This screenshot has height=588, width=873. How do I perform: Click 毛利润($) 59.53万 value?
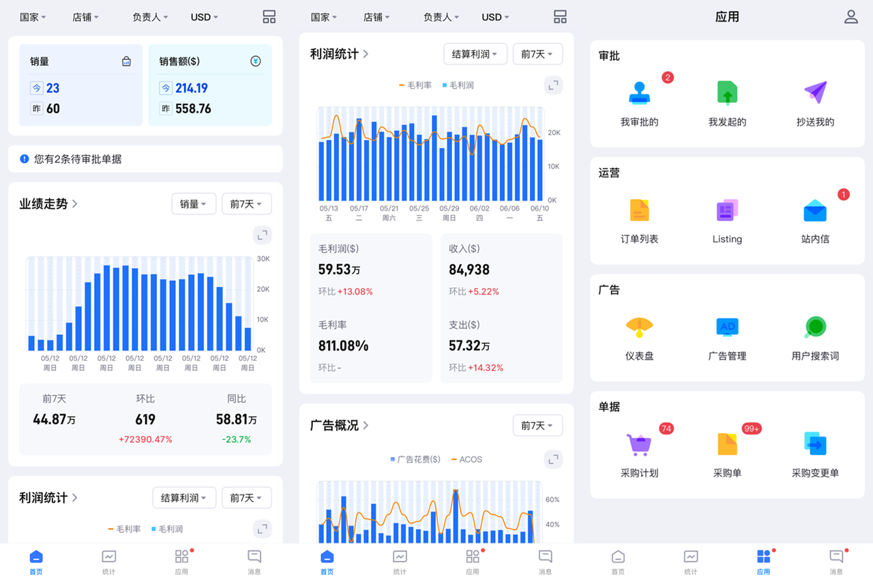(x=340, y=269)
